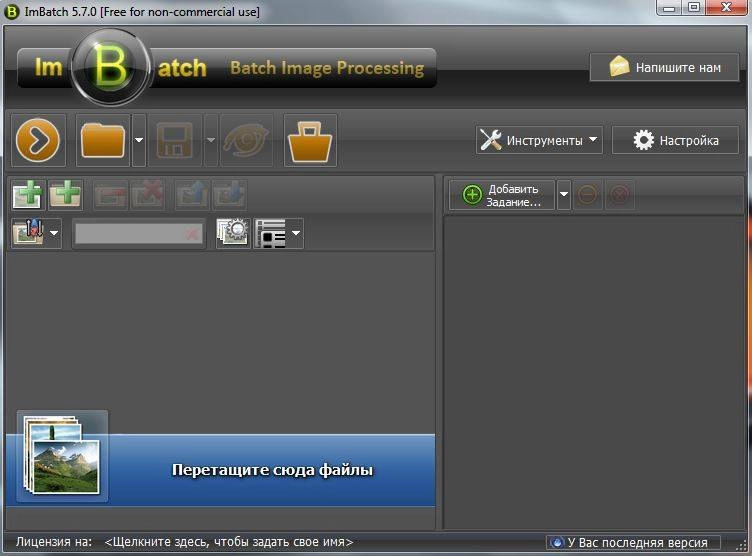
Task: Click the greyed save floppy disk icon
Action: coord(175,141)
